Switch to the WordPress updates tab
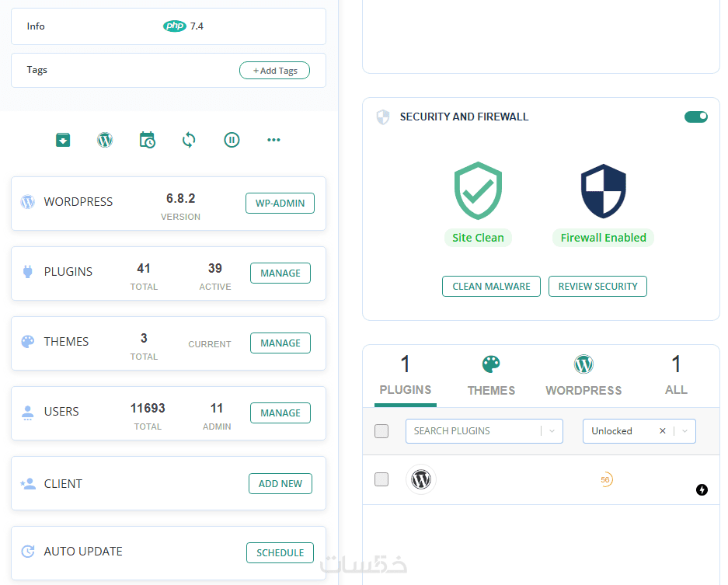This screenshot has height=585, width=728. click(x=583, y=376)
